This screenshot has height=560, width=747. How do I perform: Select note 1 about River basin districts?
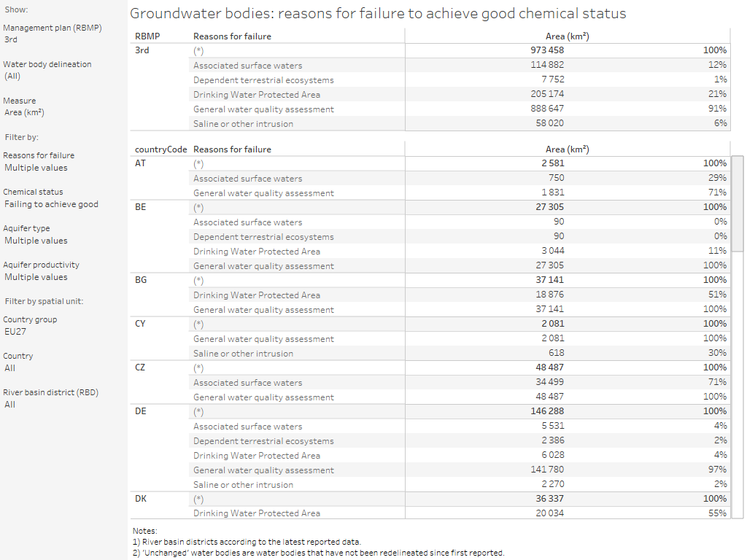click(x=247, y=542)
